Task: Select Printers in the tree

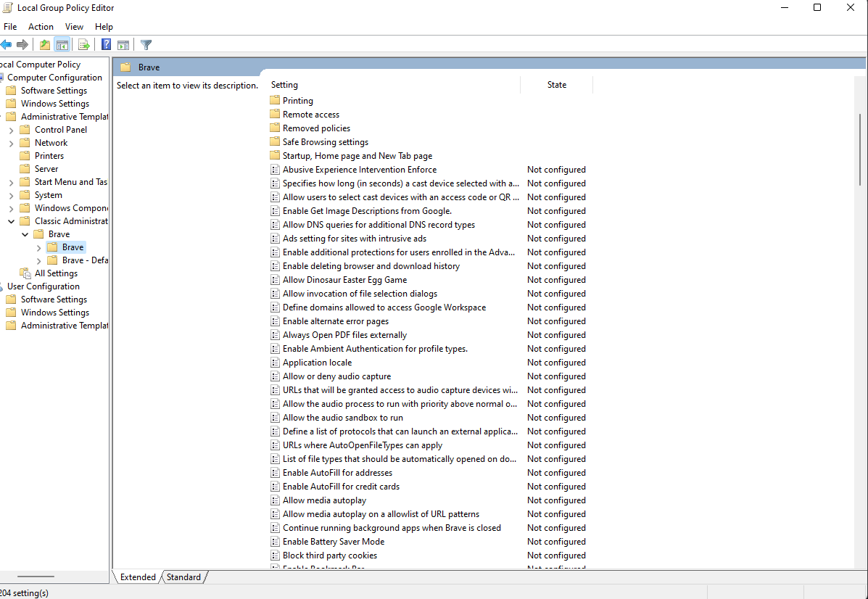Action: coord(49,156)
